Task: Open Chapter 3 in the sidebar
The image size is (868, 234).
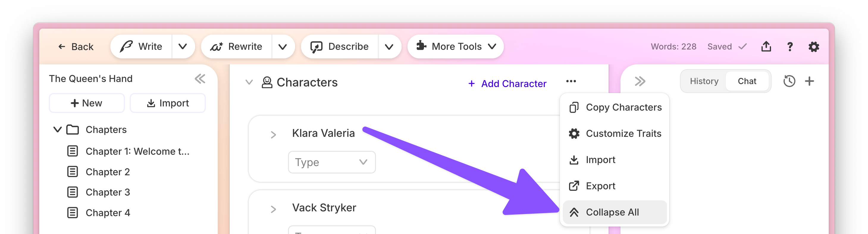Action: click(107, 192)
